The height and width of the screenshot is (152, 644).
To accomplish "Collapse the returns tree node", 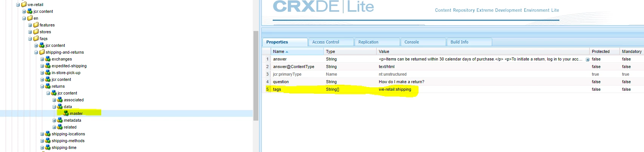I will (42, 87).
